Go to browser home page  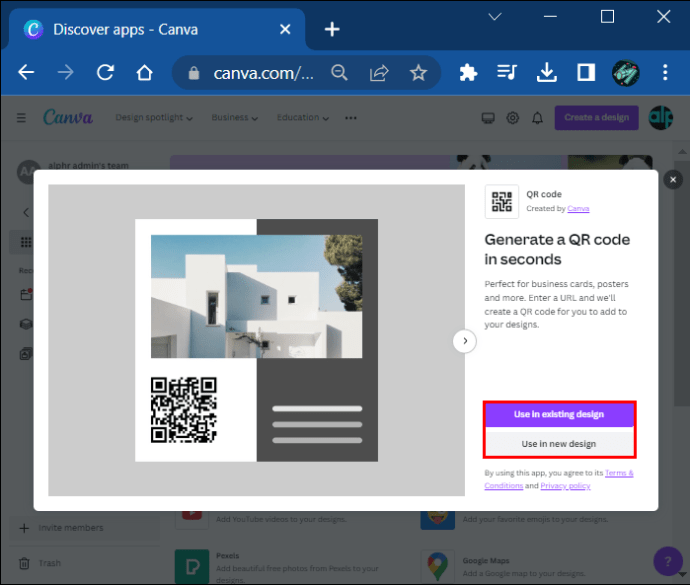(x=144, y=72)
